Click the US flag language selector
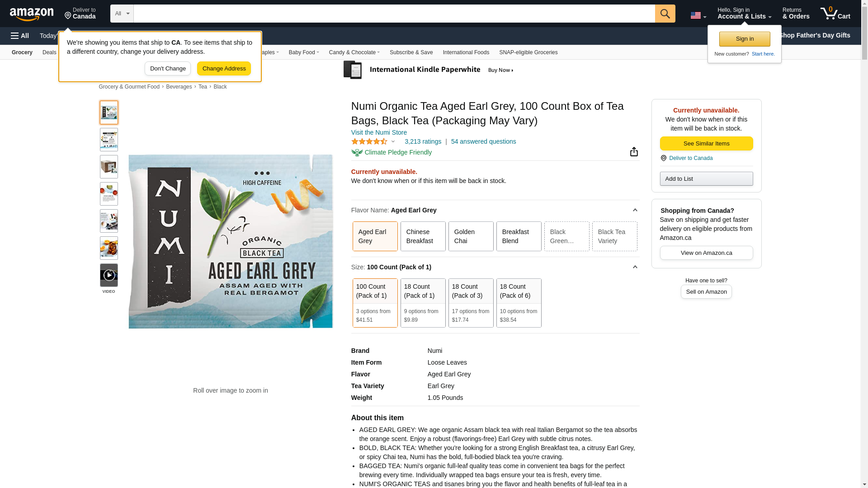 click(698, 15)
